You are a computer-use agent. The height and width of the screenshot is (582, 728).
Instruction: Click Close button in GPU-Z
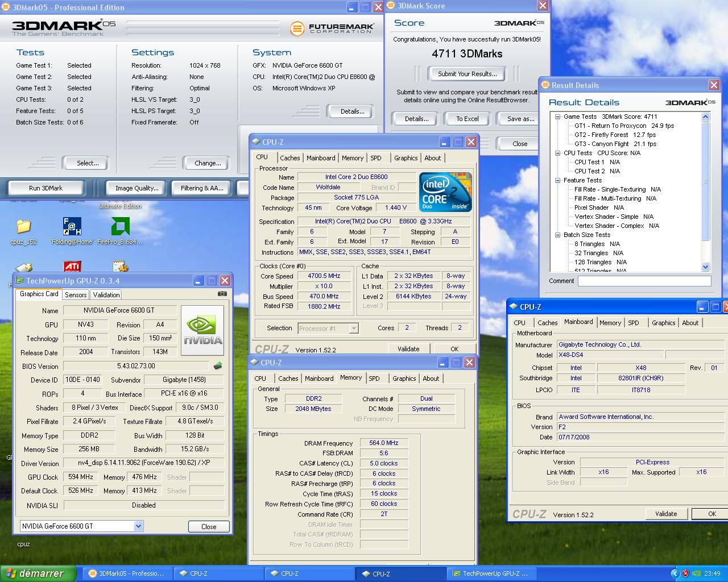tap(209, 527)
